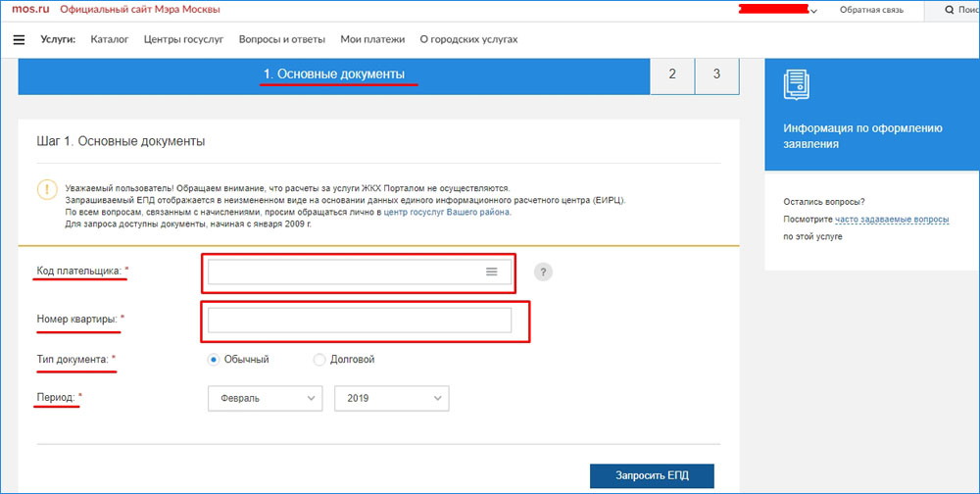Click the Номер квартиры input field

click(360, 321)
